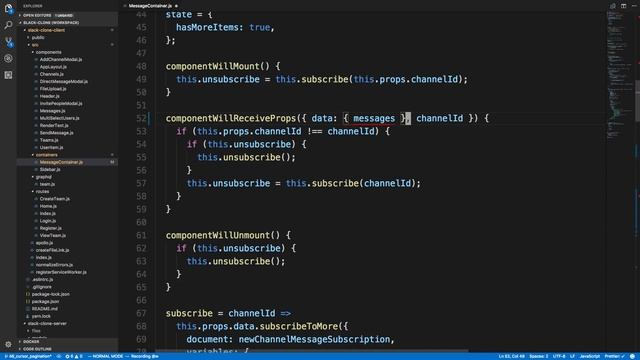Collapse the src folder
Image resolution: width=640 pixels, height=360 pixels.
pos(35,45)
